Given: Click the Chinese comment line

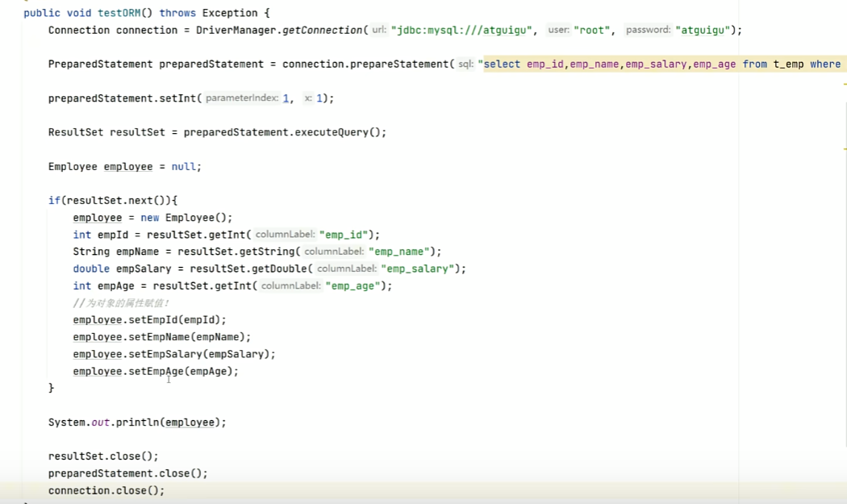Looking at the screenshot, I should click(x=121, y=303).
